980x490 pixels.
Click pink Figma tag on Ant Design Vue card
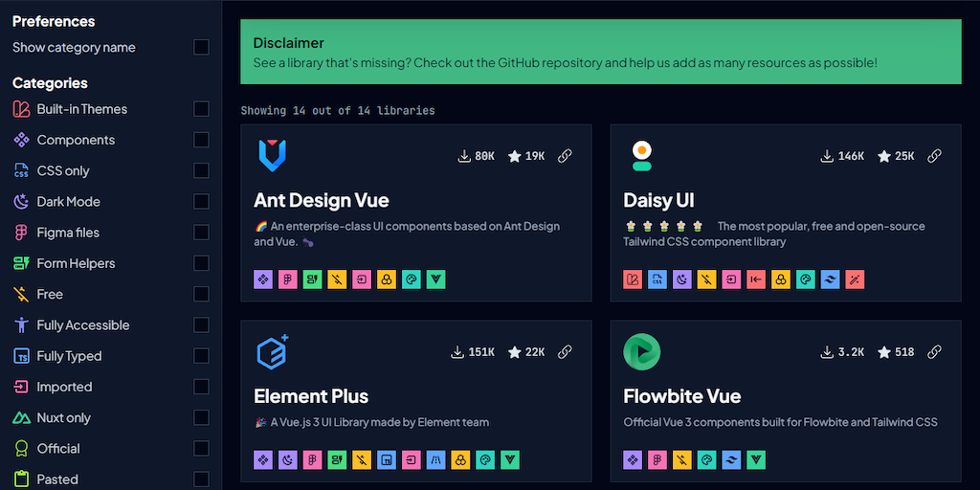pos(287,279)
